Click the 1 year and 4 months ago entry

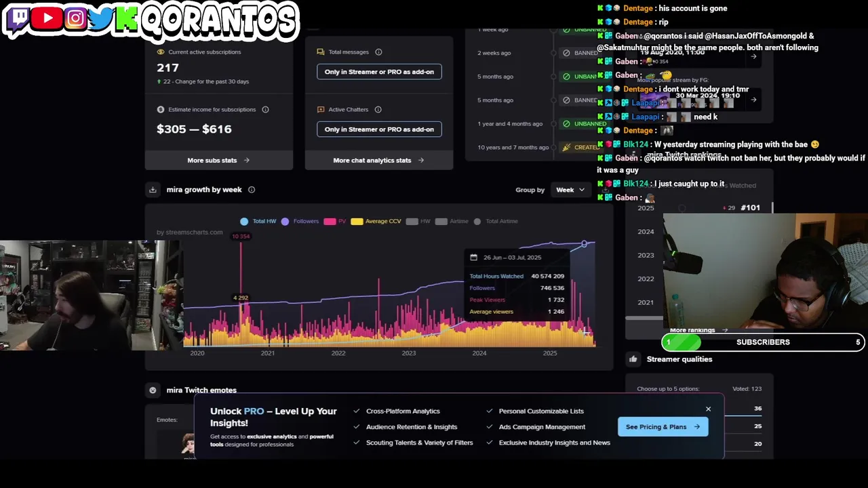pyautogui.click(x=510, y=124)
